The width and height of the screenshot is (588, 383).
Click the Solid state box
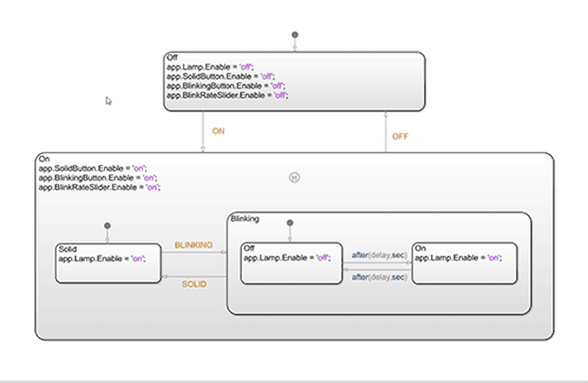coord(108,270)
